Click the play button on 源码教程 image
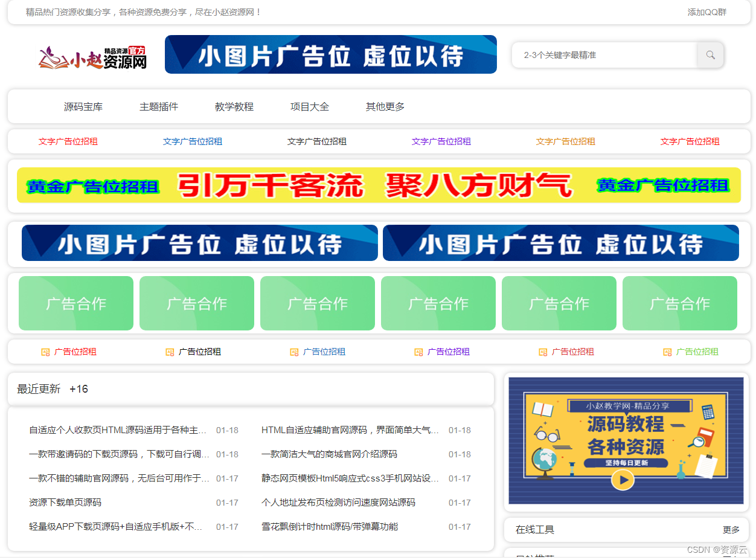 click(623, 480)
